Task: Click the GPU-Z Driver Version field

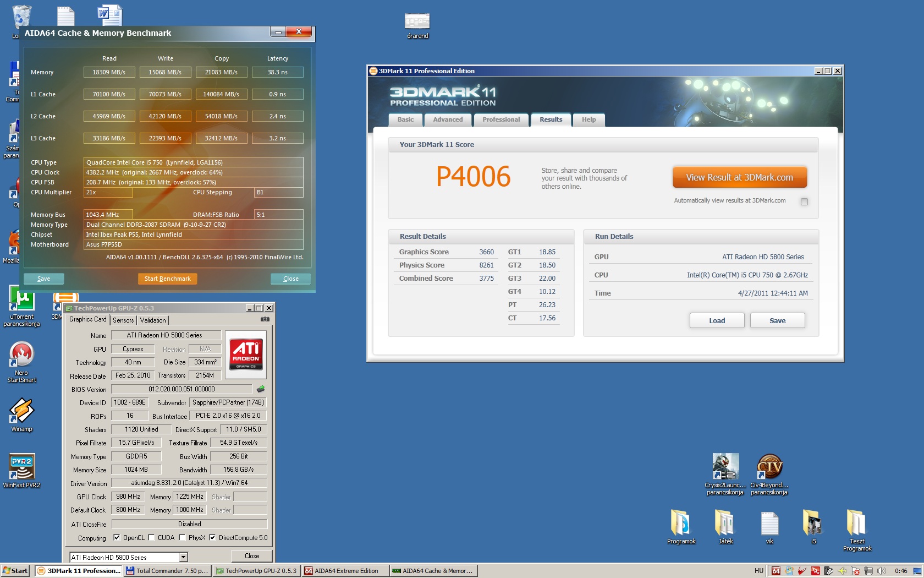Action: 189,483
